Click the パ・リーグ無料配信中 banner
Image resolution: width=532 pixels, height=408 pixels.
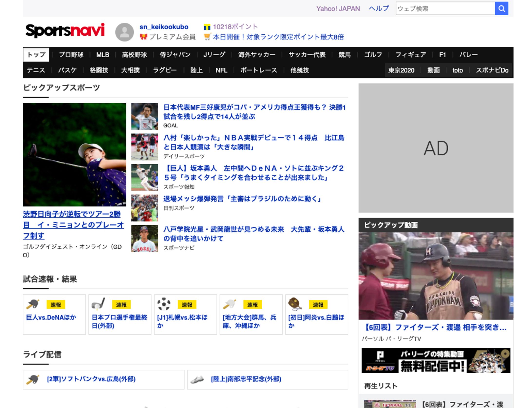[436, 360]
